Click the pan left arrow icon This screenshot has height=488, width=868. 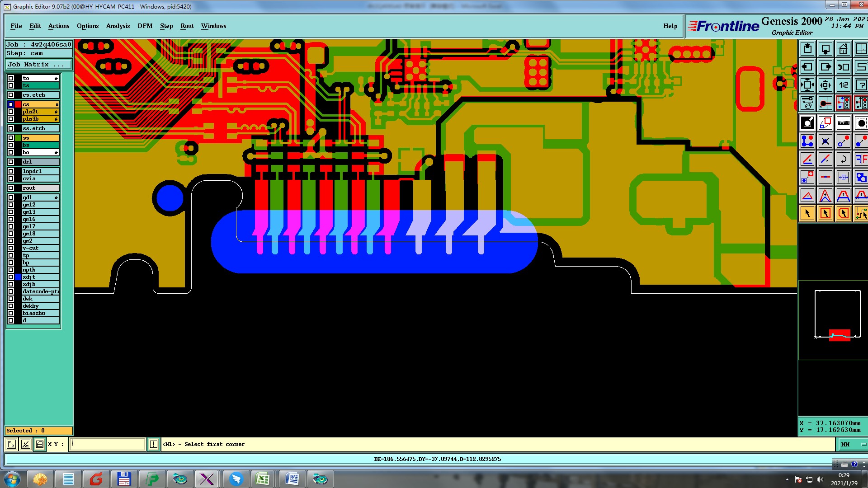[x=807, y=67]
